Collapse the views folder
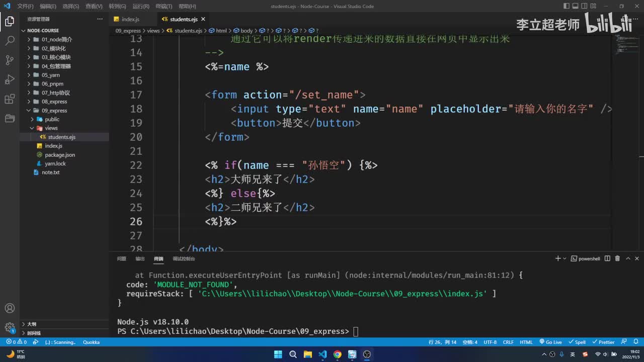 tap(64, 128)
